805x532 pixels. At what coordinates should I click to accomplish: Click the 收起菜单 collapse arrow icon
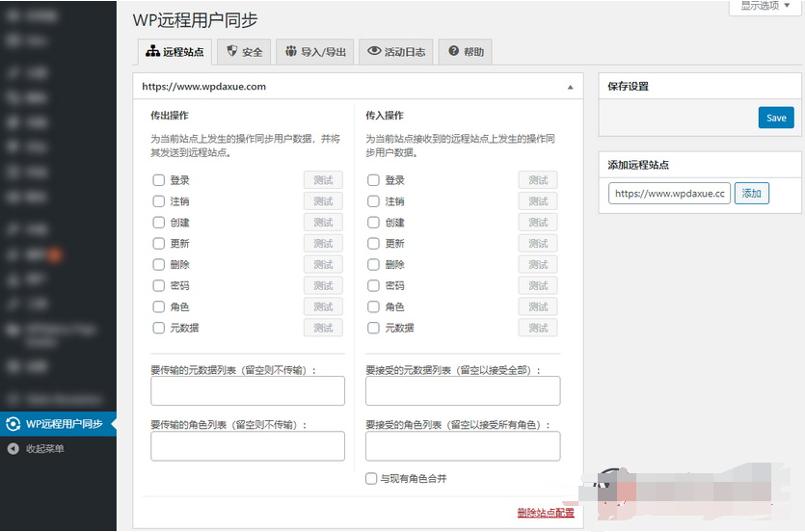tap(13, 448)
